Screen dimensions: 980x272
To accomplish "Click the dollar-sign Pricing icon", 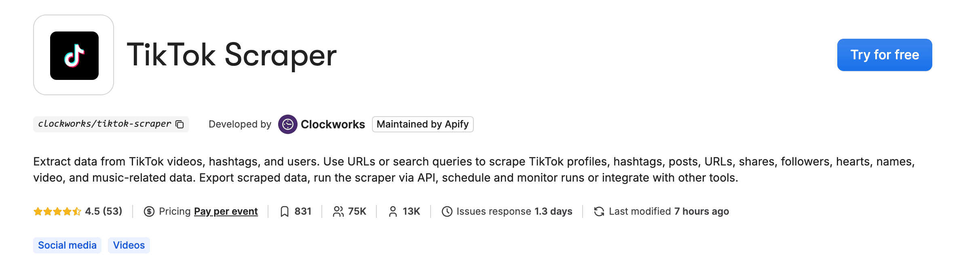I will click(149, 211).
